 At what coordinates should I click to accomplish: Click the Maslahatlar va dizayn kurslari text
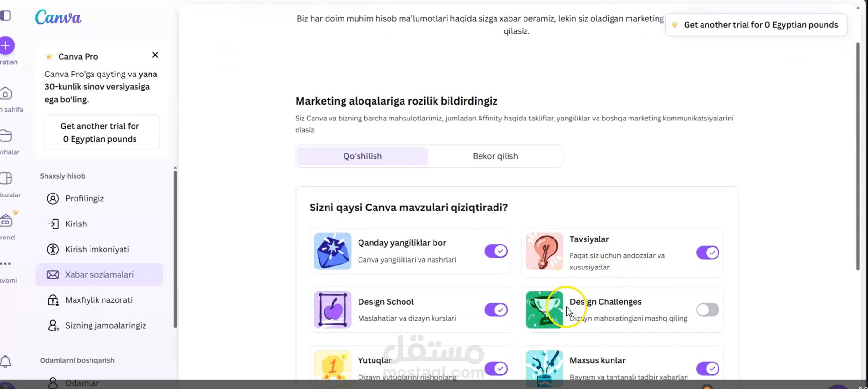point(407,318)
